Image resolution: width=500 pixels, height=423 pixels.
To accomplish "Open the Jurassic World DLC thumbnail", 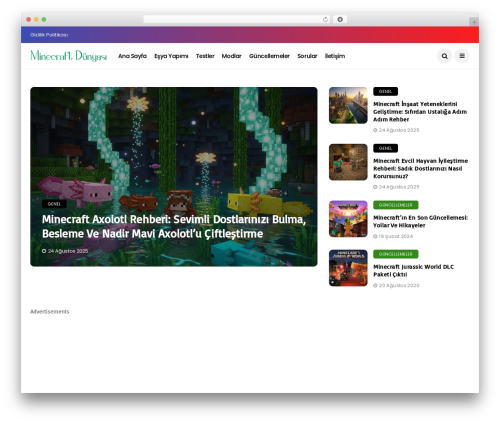I will [x=348, y=268].
